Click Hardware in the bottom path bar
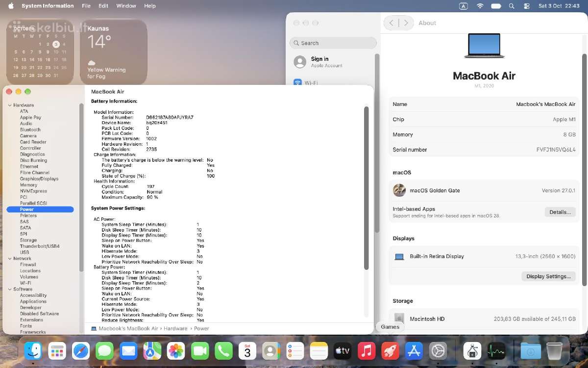 point(175,329)
